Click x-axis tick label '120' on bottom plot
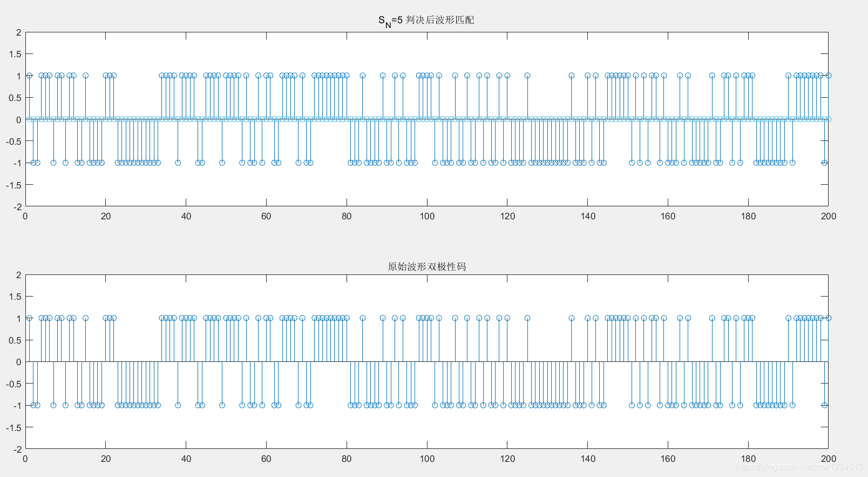Viewport: 868px width, 477px height. pyautogui.click(x=507, y=459)
